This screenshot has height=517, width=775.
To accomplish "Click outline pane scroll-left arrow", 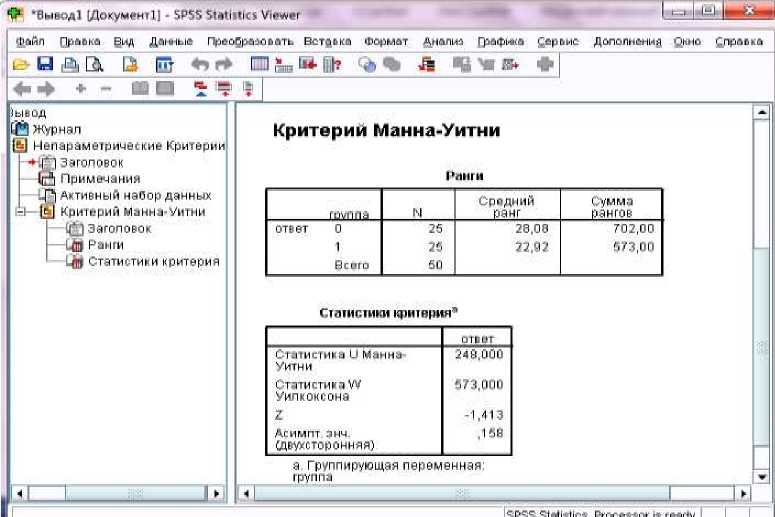I will pos(19,493).
